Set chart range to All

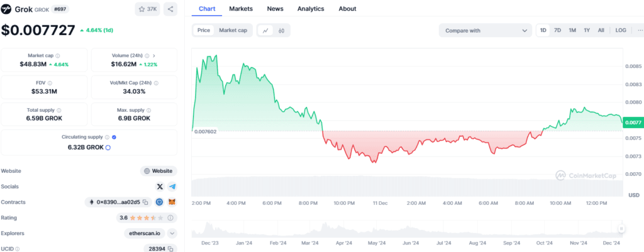pyautogui.click(x=601, y=30)
